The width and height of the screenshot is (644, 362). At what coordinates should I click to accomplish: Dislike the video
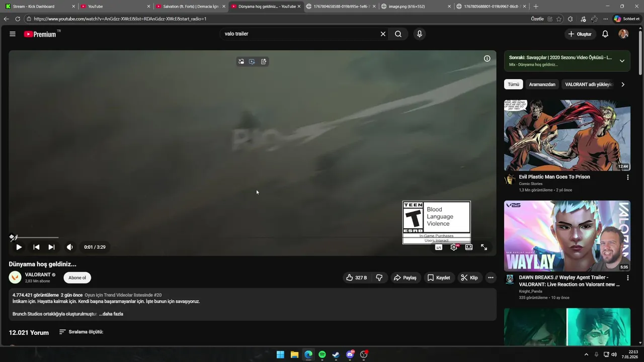click(379, 278)
